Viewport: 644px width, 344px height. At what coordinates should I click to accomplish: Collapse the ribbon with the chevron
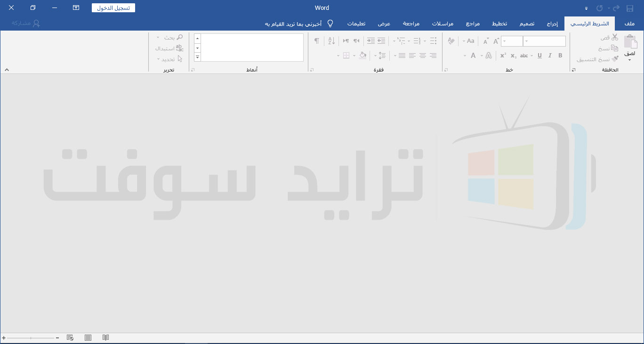point(7,70)
